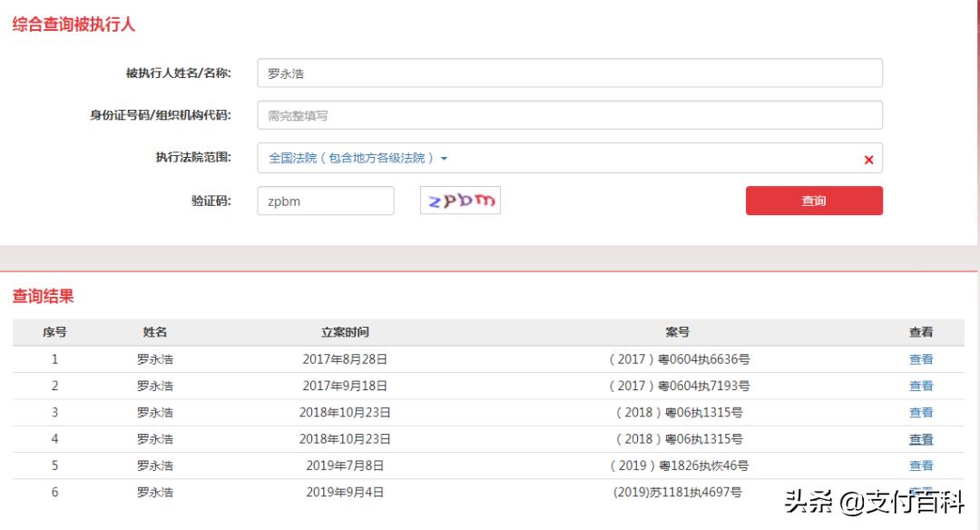
Task: Expand the court selection list 全国法院（包含地方各级法院）
Action: click(354, 158)
